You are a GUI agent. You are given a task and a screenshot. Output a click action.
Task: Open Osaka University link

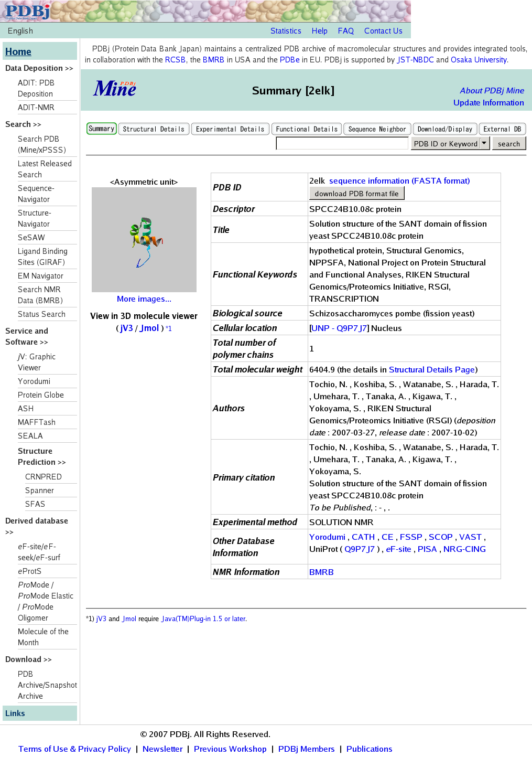pos(479,60)
